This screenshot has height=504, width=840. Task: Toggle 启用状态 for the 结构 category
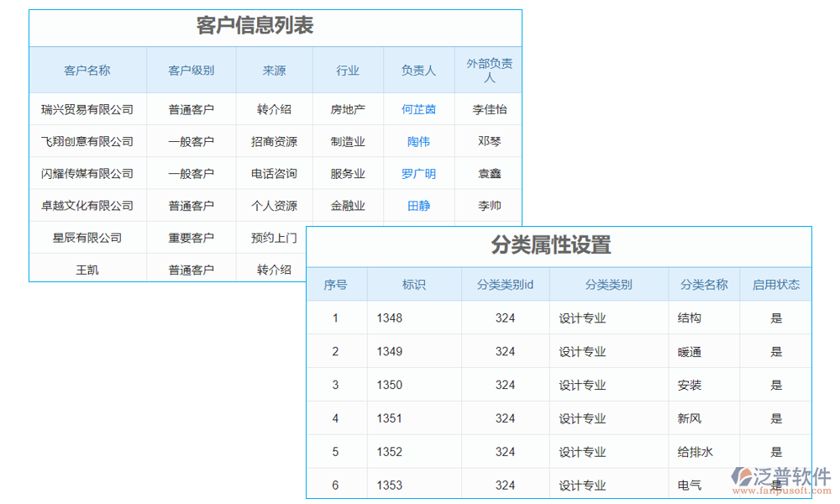pyautogui.click(x=776, y=318)
